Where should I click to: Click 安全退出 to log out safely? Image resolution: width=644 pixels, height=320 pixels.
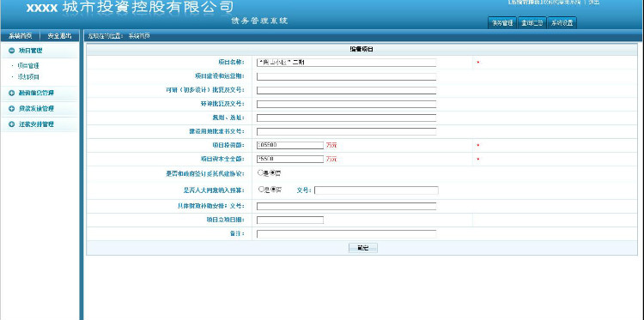point(59,36)
